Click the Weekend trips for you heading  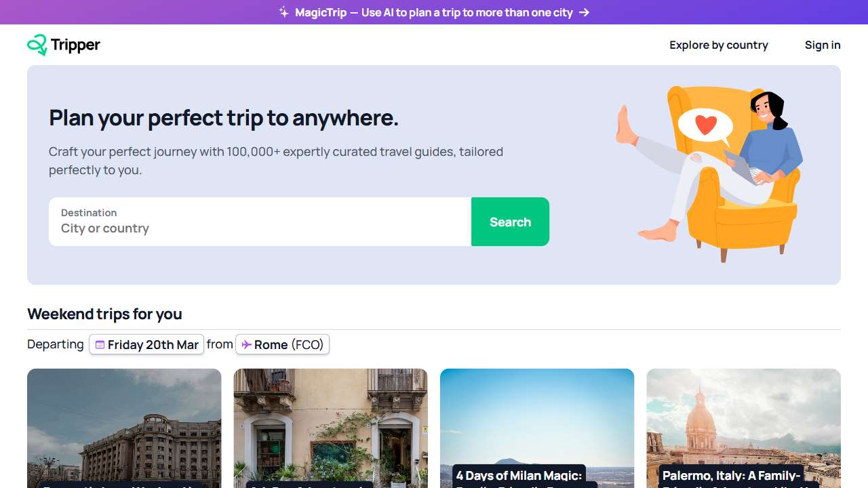[x=104, y=314]
